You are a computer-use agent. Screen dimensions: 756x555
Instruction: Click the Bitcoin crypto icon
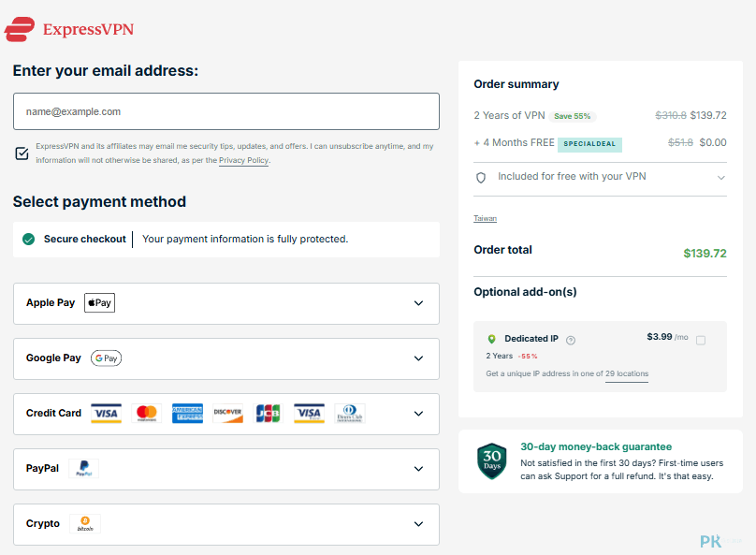tap(85, 524)
